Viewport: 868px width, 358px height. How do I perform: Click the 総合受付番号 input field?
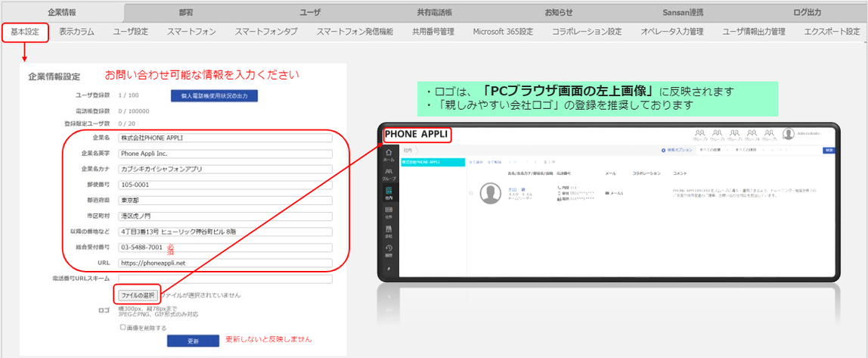(225, 247)
